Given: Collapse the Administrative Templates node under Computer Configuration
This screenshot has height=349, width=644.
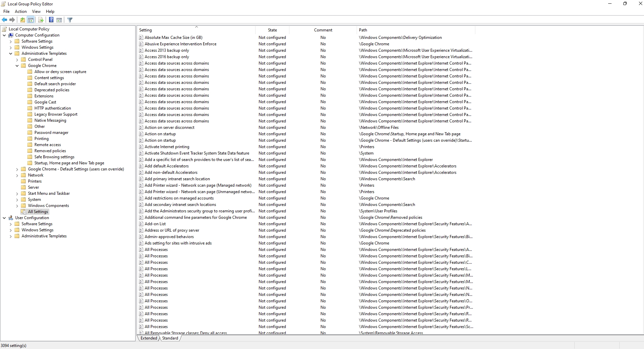Looking at the screenshot, I should (x=11, y=53).
